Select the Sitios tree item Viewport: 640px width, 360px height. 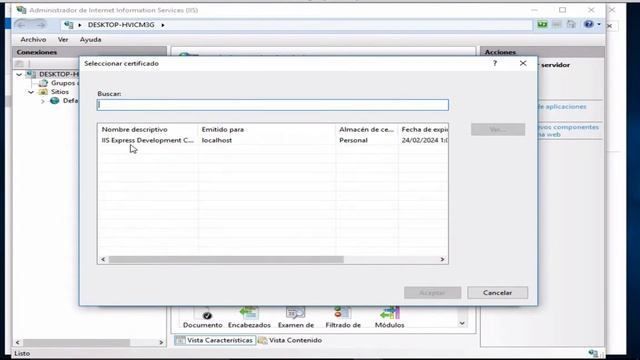click(60, 92)
